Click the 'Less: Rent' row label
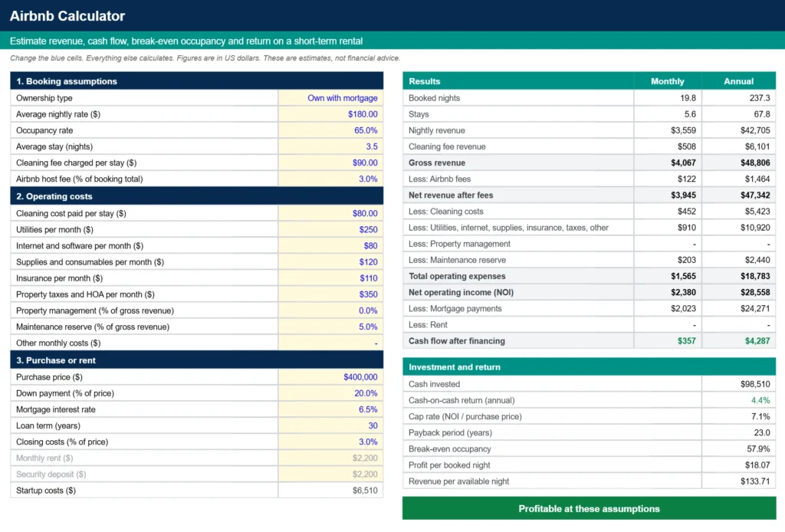 [x=428, y=325]
